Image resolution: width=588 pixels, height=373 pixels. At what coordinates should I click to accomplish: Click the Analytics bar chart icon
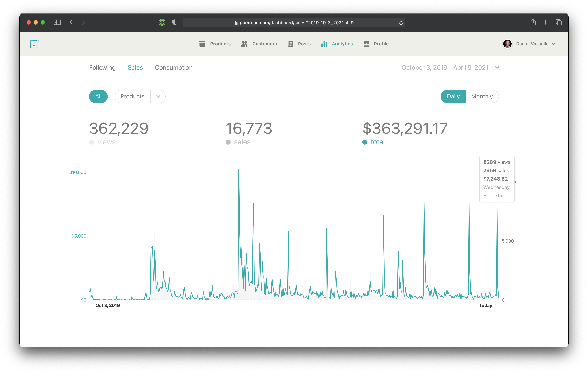pos(324,44)
